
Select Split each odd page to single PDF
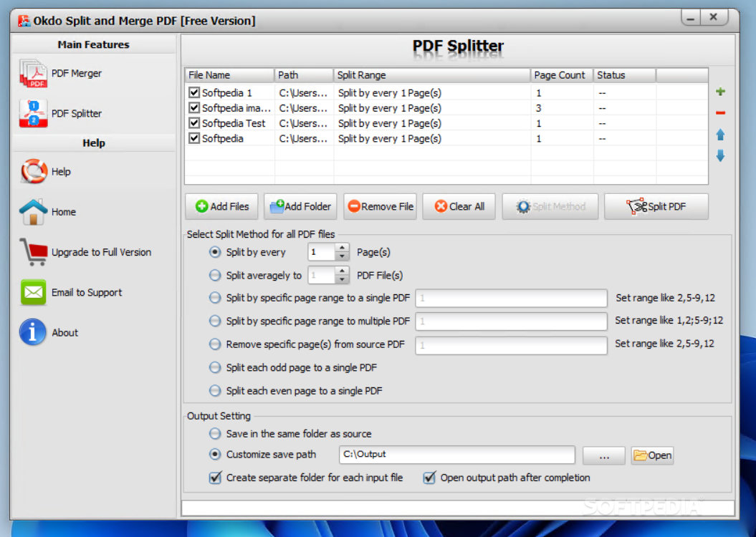(215, 367)
